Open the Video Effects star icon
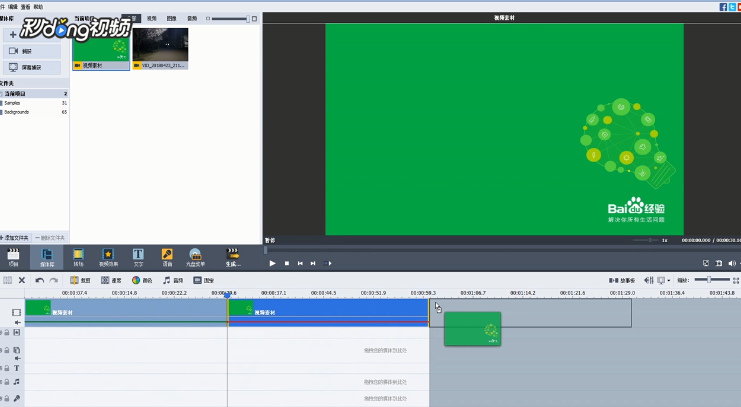This screenshot has height=407, width=741. (x=108, y=258)
